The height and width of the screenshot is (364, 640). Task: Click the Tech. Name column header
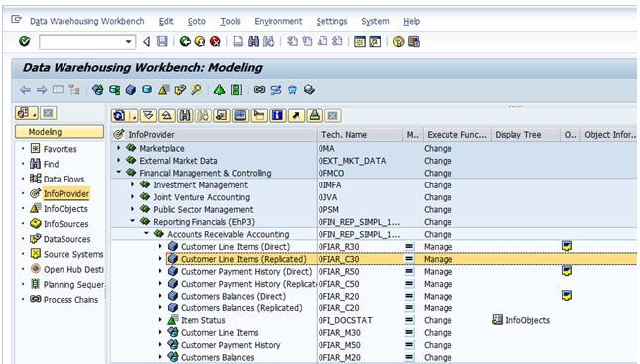359,134
